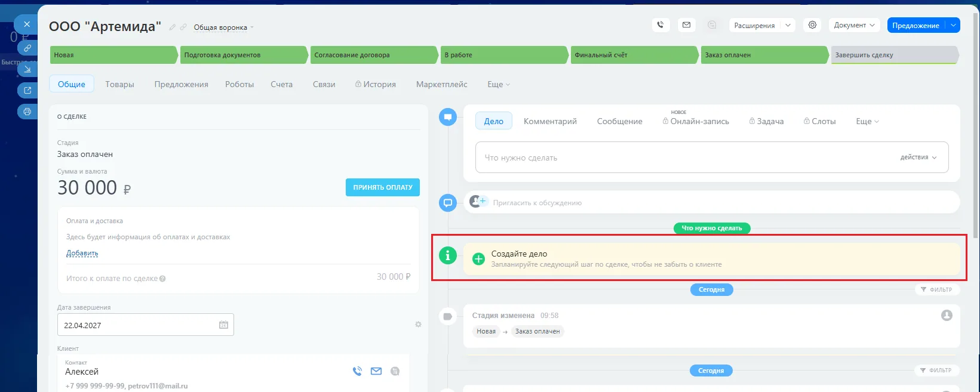Click the green plus icon beside Создайте дело
Screen dimensions: 980x392
(478, 259)
